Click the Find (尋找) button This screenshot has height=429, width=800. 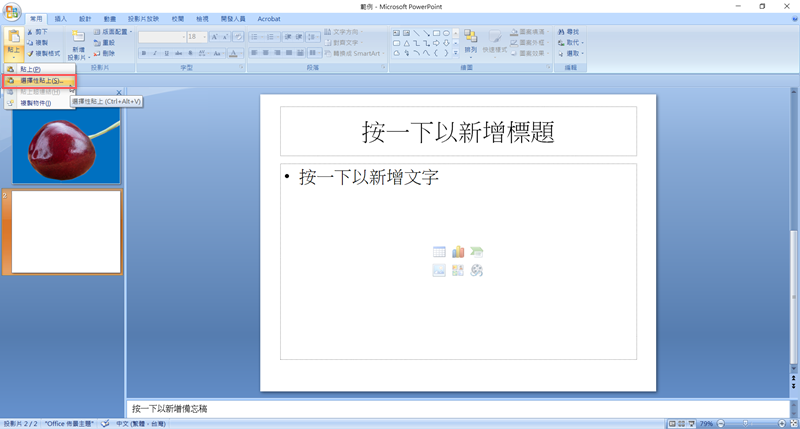568,32
